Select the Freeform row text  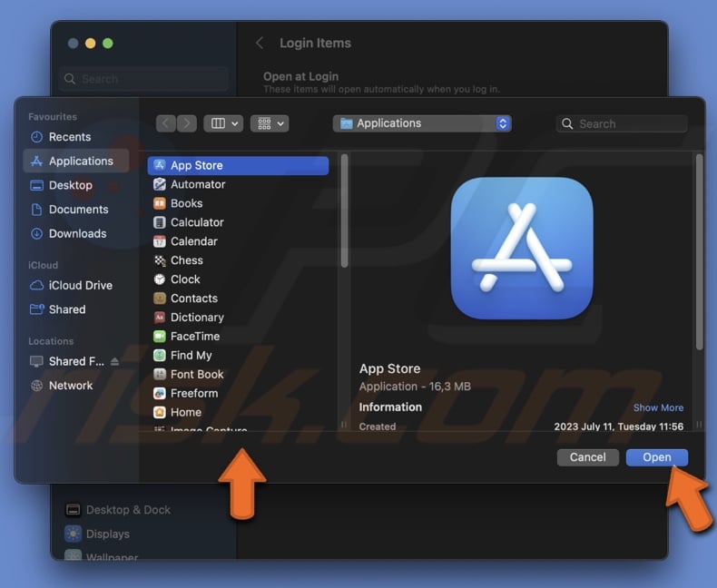(194, 393)
